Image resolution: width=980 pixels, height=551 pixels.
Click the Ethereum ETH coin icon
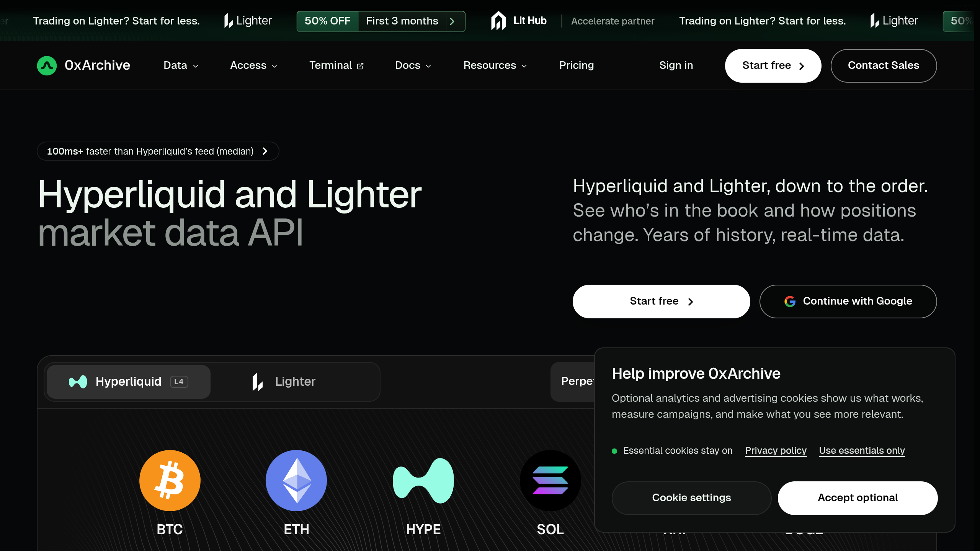pos(296,480)
